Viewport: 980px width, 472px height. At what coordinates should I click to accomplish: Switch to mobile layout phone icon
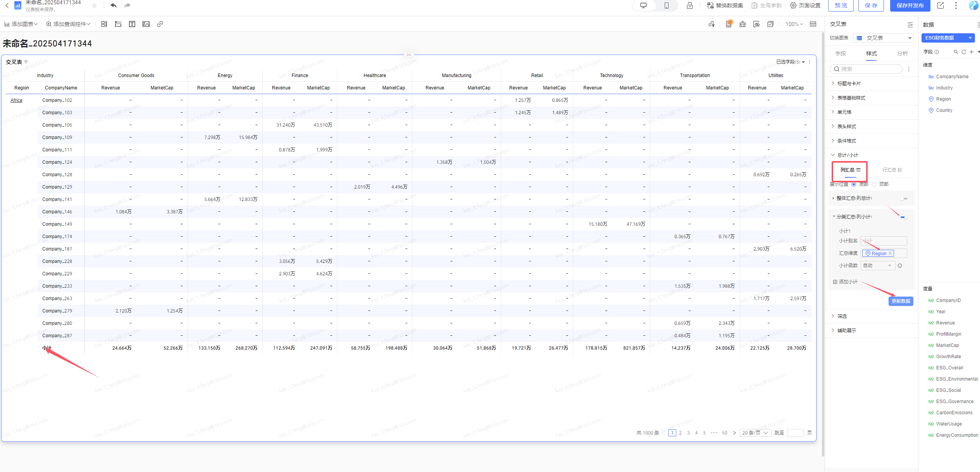(x=666, y=5)
